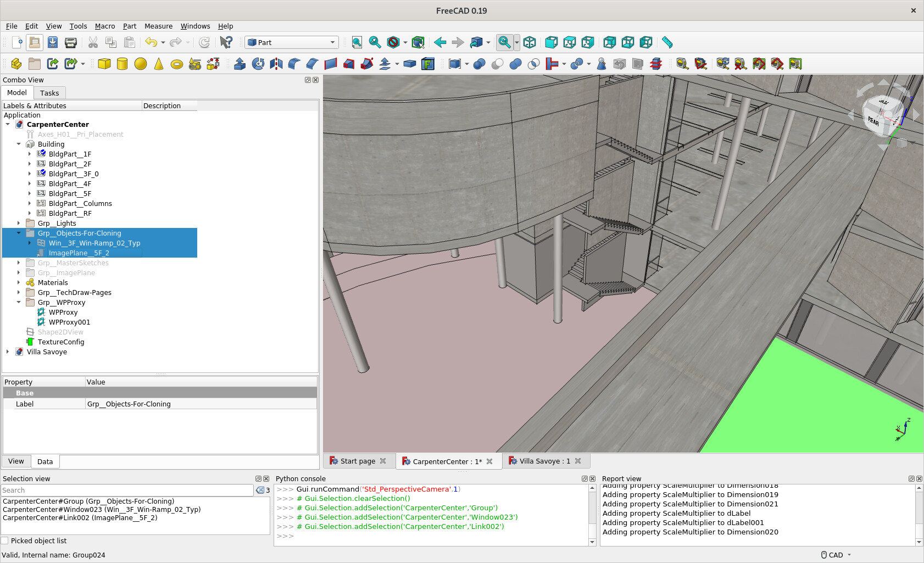Click the Mirror tool icon

click(x=276, y=64)
